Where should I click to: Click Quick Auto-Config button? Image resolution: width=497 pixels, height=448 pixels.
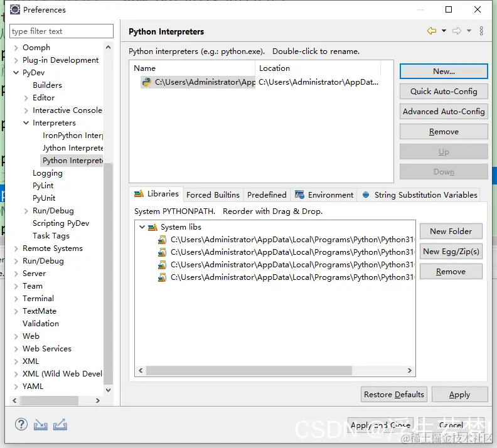[x=444, y=92]
